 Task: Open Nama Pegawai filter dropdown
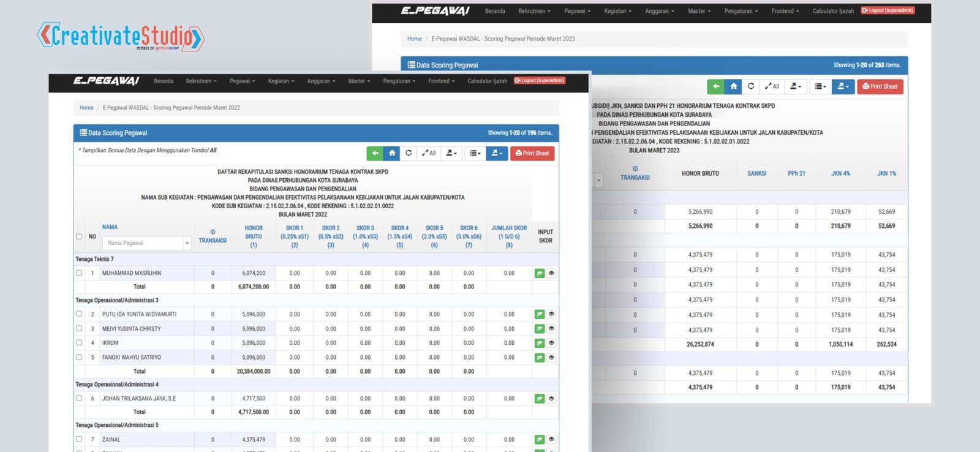point(187,243)
